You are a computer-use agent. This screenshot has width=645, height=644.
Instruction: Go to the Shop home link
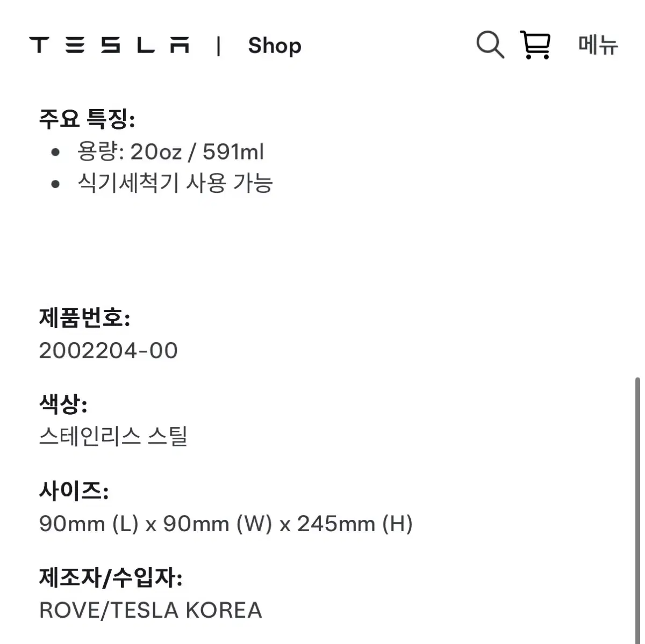(274, 46)
